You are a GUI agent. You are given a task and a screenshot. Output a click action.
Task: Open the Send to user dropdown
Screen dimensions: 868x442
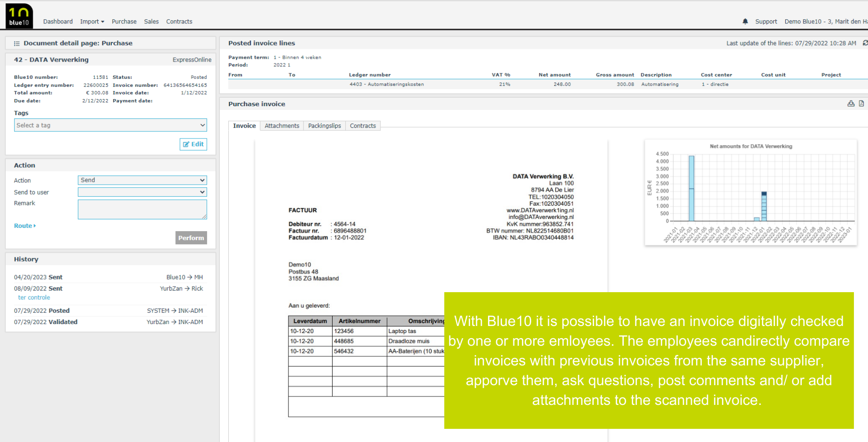[x=142, y=192]
